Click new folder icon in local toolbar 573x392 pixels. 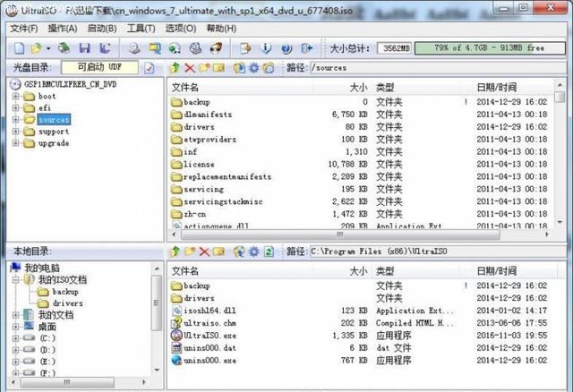point(190,251)
